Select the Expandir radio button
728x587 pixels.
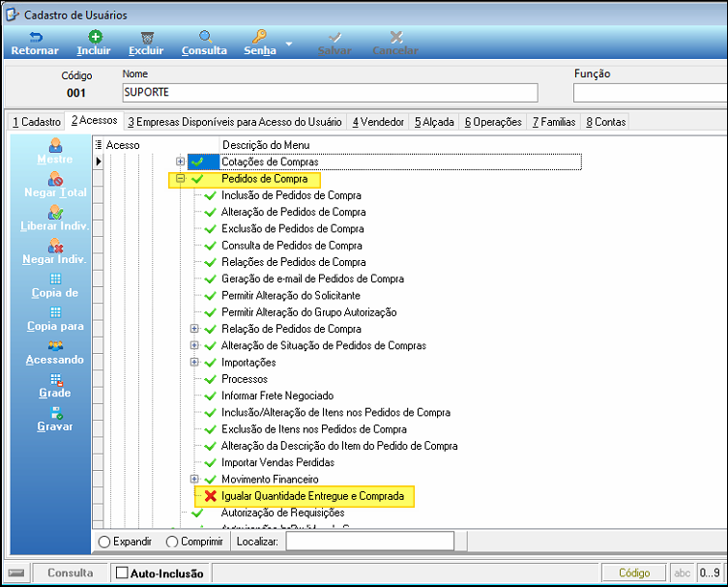[104, 542]
